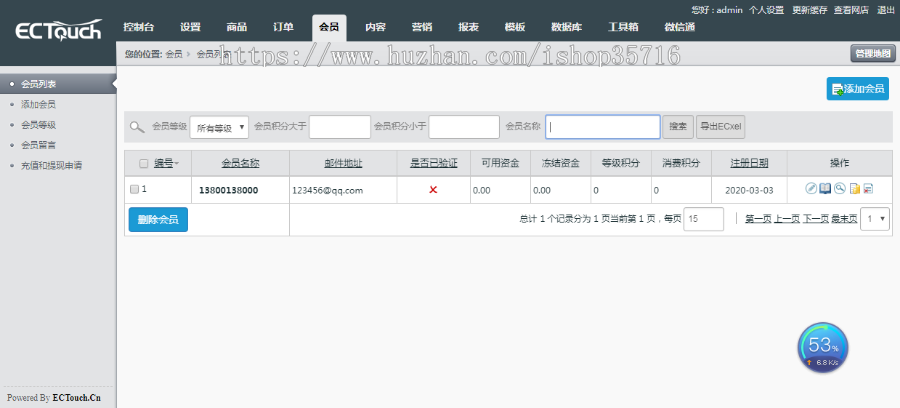Select 会员等级 in the sidebar
900x408 pixels.
tap(38, 125)
